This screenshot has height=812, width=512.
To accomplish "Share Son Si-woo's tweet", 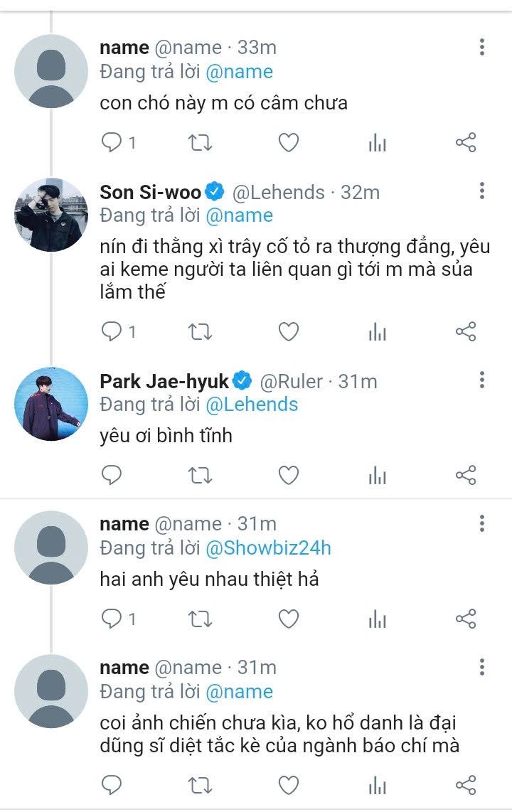I will tap(465, 332).
